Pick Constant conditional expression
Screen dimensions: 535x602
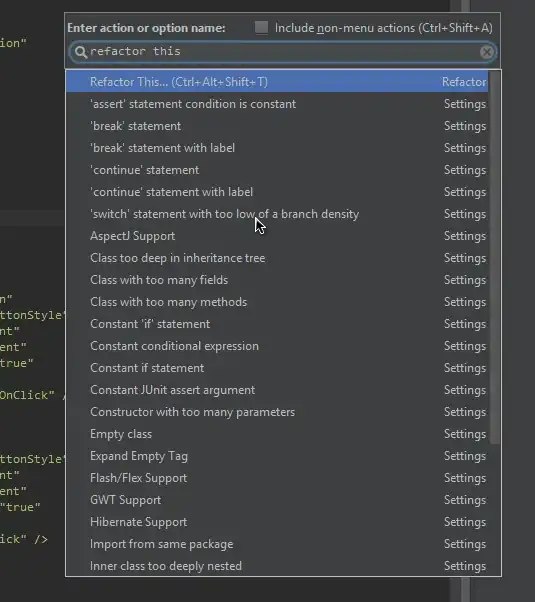coord(277,346)
